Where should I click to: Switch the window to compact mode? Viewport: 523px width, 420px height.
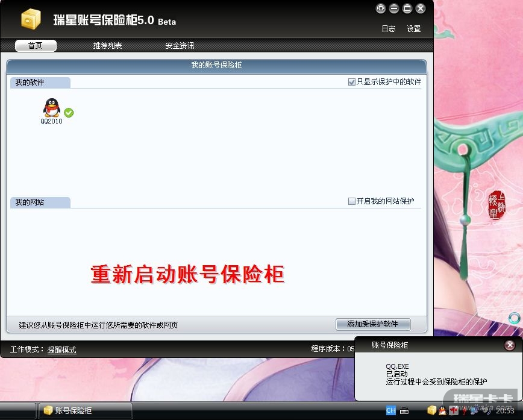(381, 8)
